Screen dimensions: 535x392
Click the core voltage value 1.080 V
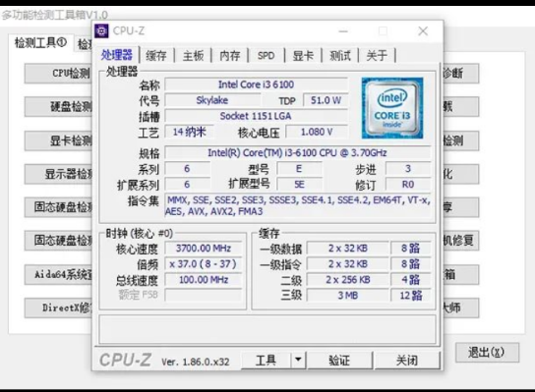coord(317,132)
